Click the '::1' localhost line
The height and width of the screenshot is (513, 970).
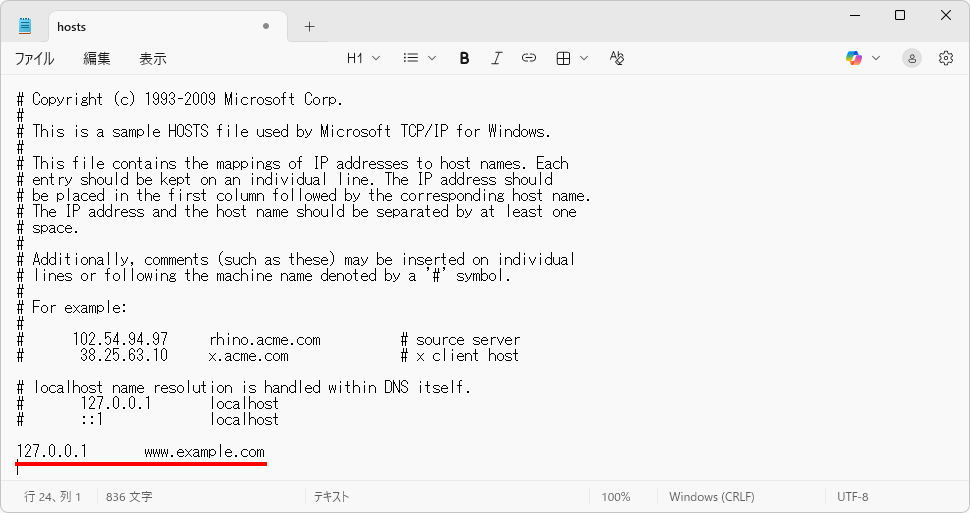pyautogui.click(x=148, y=420)
